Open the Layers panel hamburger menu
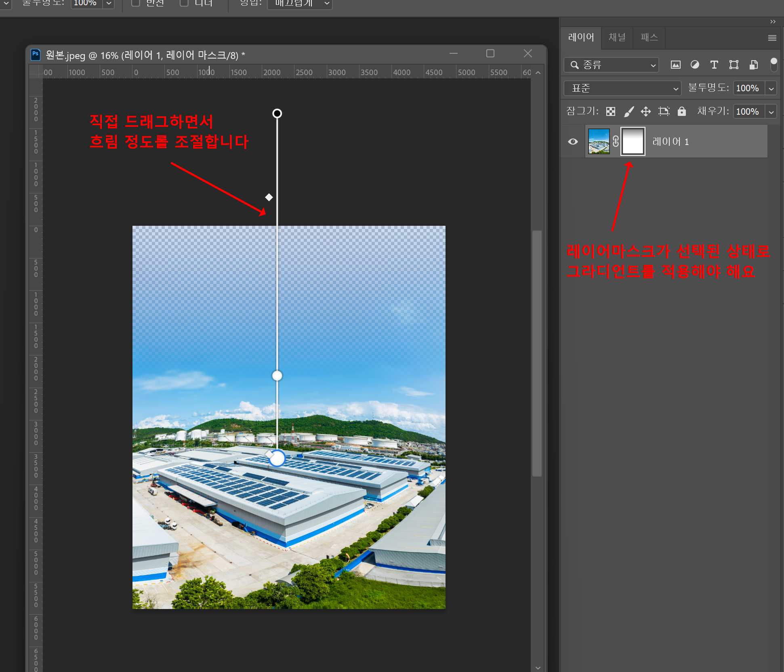784x672 pixels. pyautogui.click(x=772, y=38)
